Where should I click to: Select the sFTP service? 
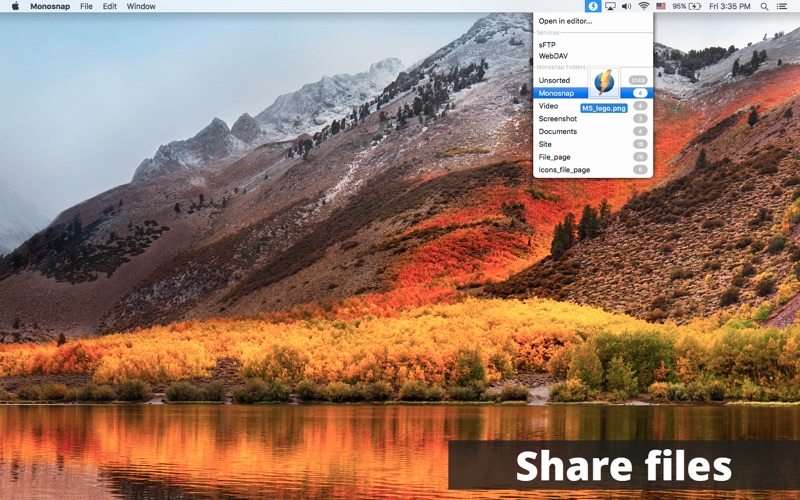point(547,44)
